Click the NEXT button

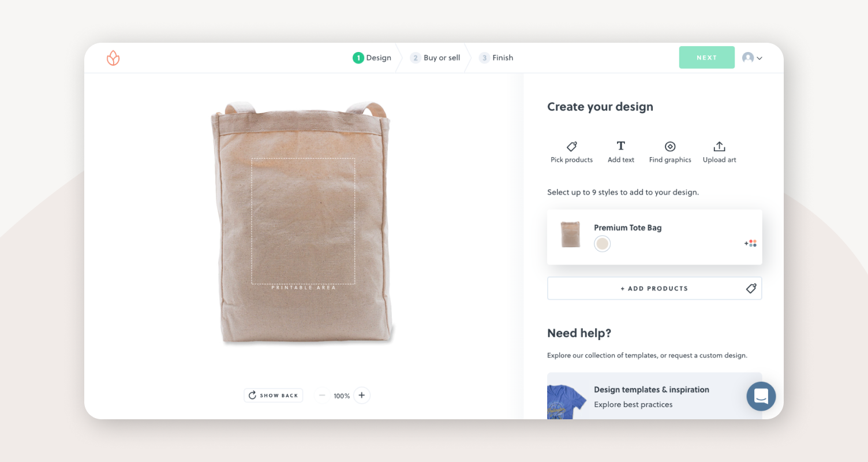(706, 57)
